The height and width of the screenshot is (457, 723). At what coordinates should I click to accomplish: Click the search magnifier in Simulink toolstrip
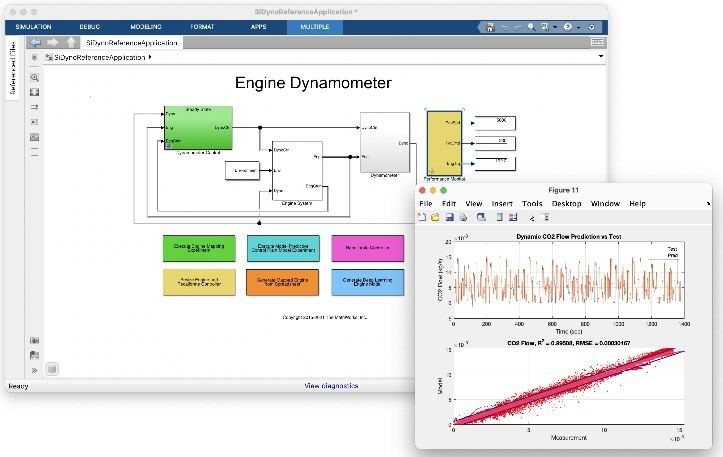point(531,27)
